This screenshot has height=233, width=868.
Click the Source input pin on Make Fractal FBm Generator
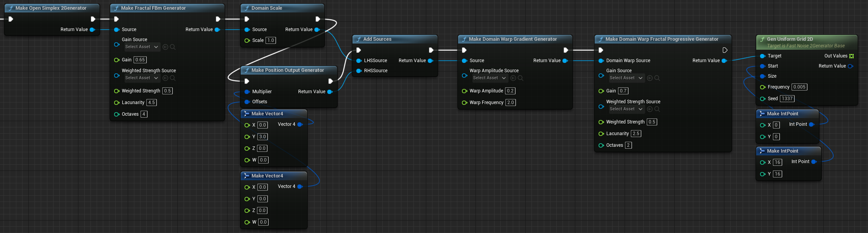(116, 30)
